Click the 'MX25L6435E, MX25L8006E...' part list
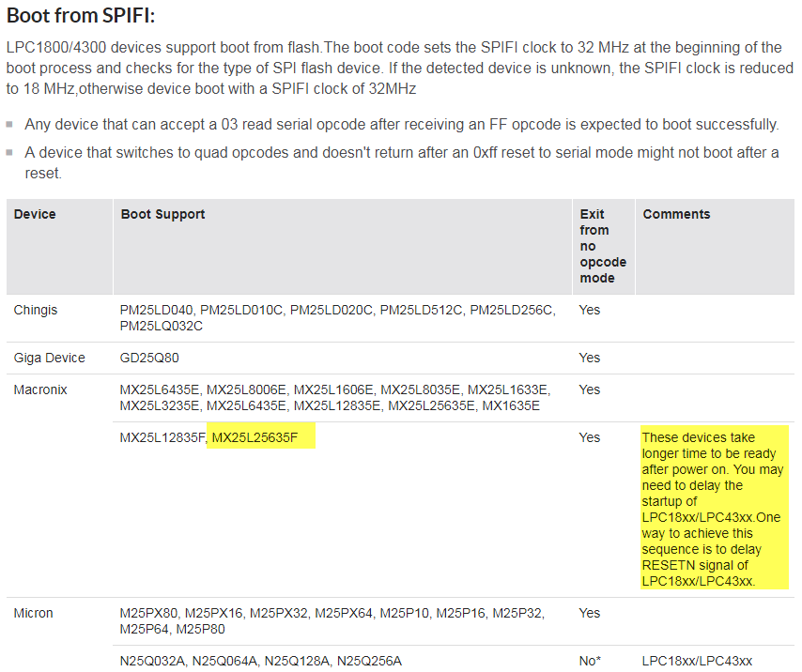 click(x=335, y=398)
